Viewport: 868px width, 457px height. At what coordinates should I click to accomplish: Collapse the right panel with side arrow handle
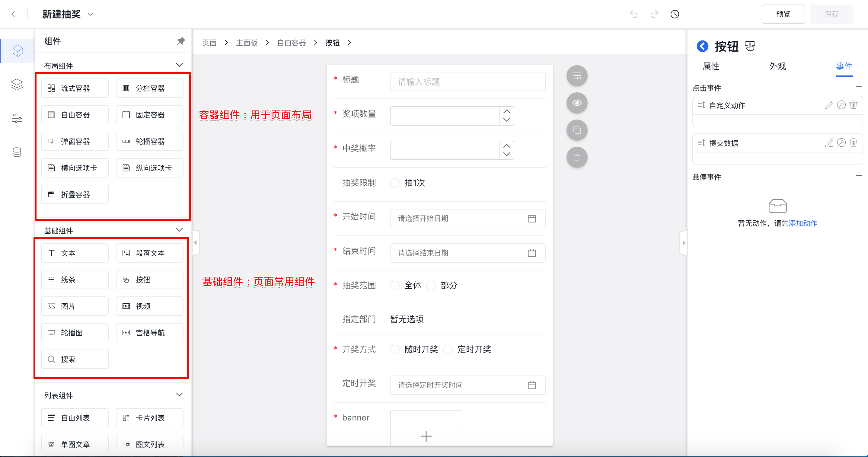point(683,243)
